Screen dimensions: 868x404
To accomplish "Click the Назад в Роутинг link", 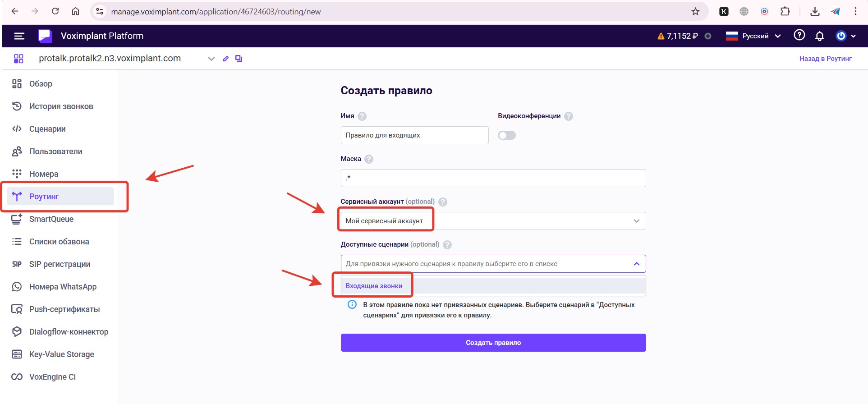I will click(825, 59).
